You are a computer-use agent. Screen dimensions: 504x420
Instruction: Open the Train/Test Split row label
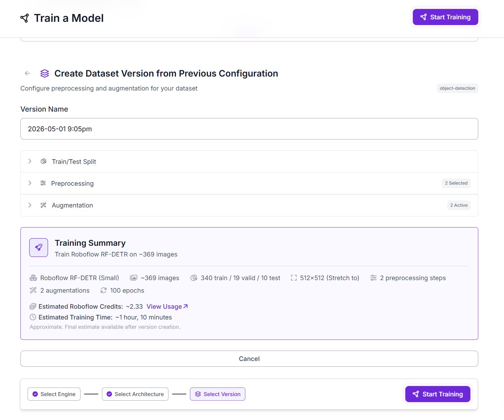[x=74, y=162]
